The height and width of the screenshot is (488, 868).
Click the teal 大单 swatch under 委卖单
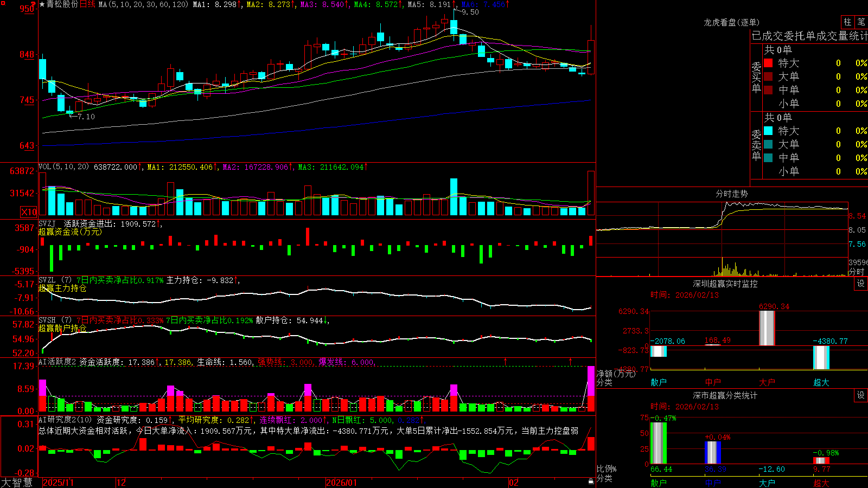coord(768,144)
